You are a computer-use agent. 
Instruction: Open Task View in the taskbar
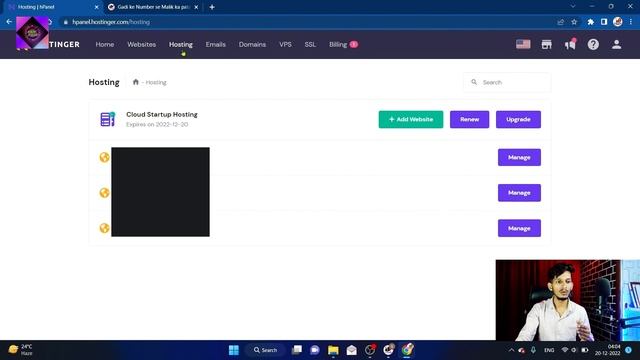(297, 350)
